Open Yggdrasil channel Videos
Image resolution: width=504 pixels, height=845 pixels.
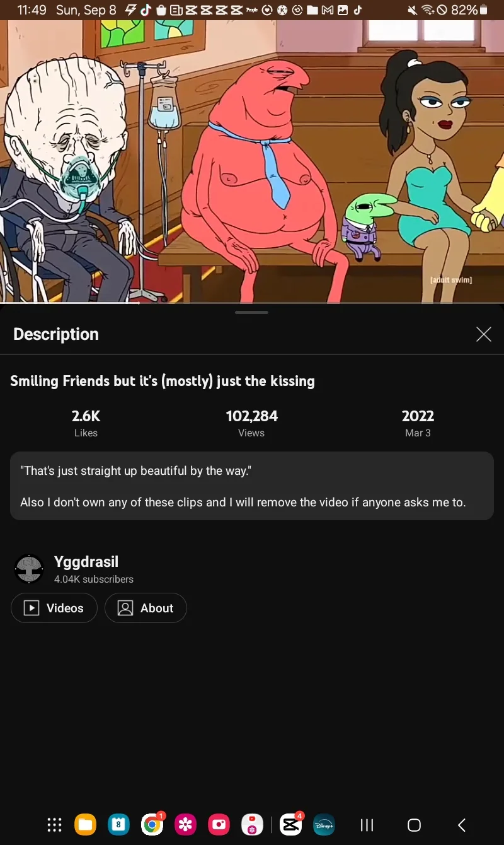click(x=54, y=608)
